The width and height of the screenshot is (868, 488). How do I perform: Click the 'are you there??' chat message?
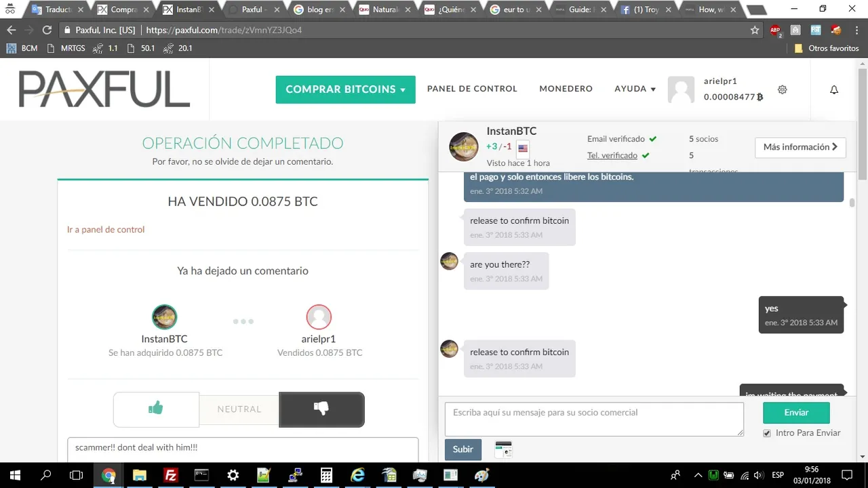point(506,271)
